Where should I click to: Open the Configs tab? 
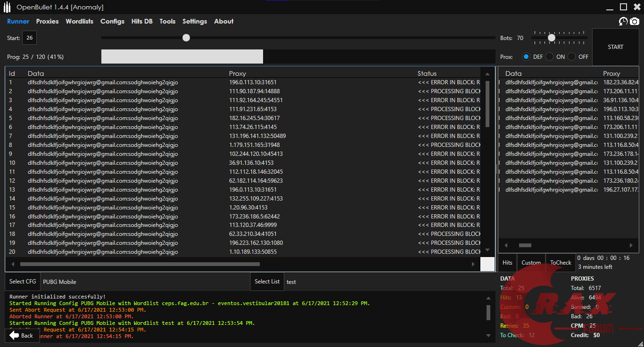[x=112, y=21]
